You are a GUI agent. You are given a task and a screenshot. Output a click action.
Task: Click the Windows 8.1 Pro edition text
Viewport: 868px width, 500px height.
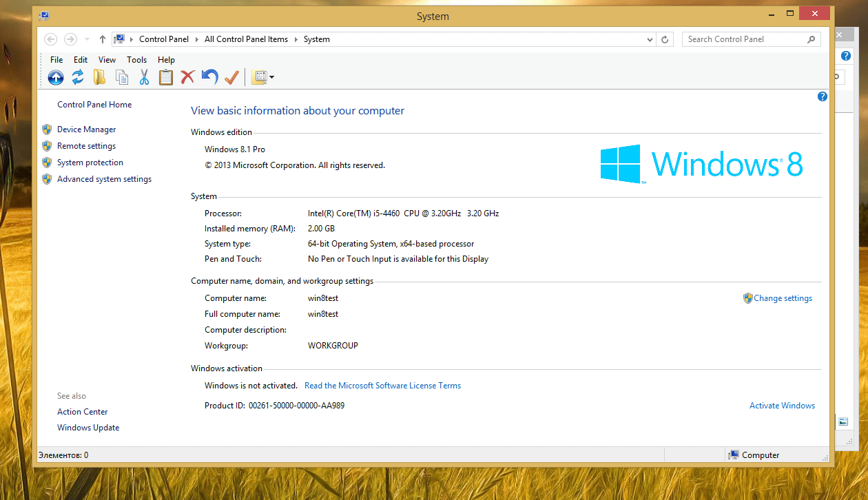[x=235, y=149]
